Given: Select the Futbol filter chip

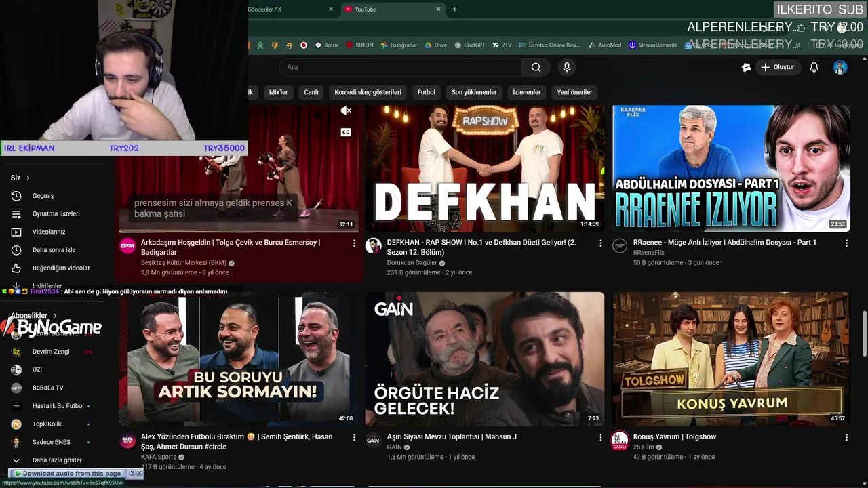Looking at the screenshot, I should (427, 92).
